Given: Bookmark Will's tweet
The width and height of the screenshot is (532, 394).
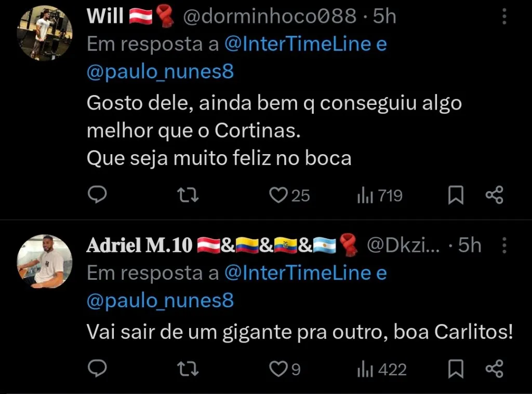Looking at the screenshot, I should click(456, 195).
